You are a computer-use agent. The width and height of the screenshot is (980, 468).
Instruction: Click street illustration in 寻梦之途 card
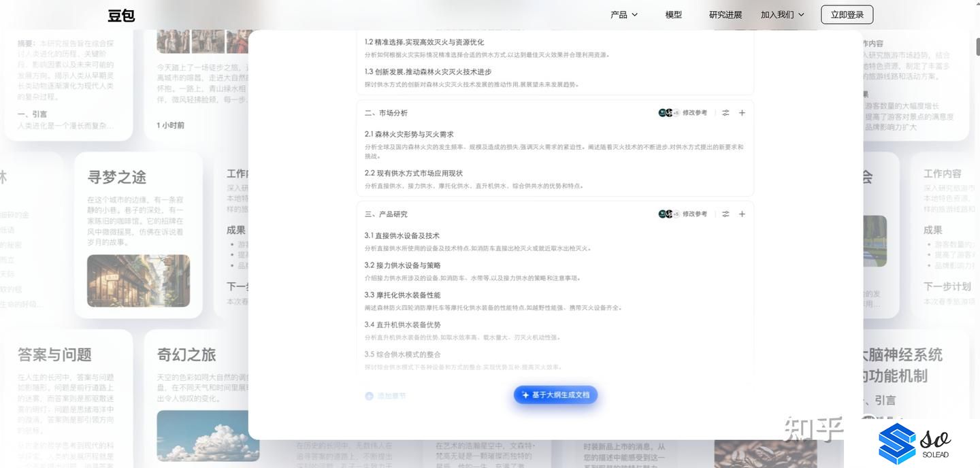pyautogui.click(x=138, y=281)
